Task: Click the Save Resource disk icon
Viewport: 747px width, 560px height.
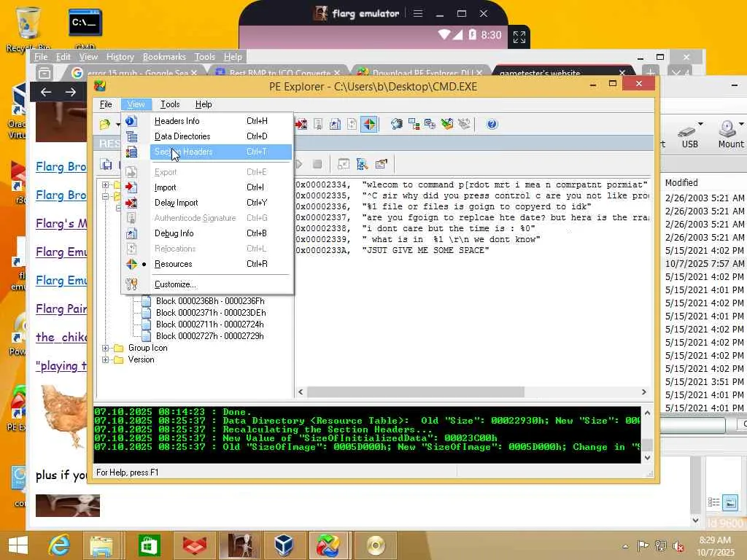Action: click(x=107, y=165)
